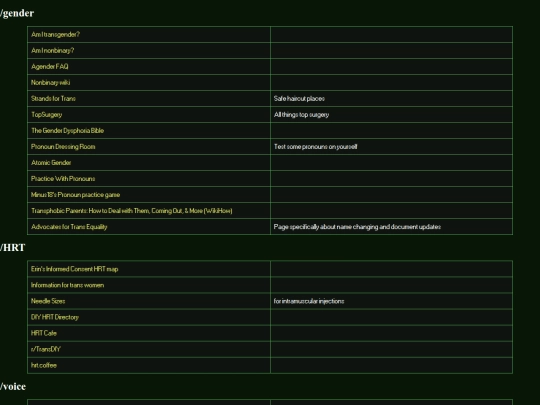
Task: Open the Needle Sizes link
Action: (x=48, y=301)
